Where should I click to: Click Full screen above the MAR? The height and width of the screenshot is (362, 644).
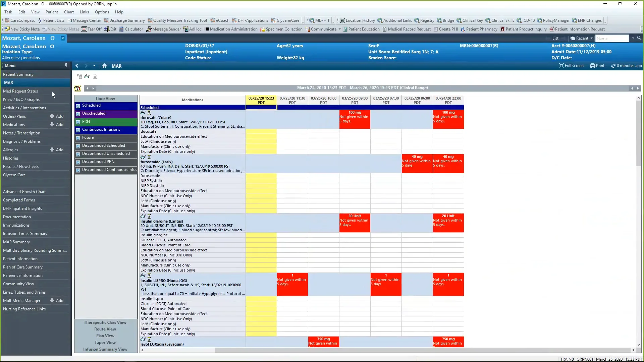coord(571,66)
